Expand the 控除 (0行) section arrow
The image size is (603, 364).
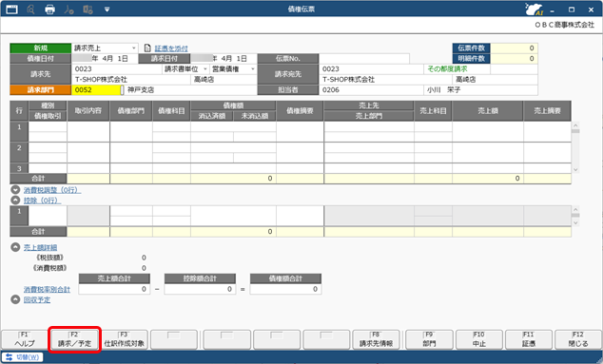(x=15, y=201)
